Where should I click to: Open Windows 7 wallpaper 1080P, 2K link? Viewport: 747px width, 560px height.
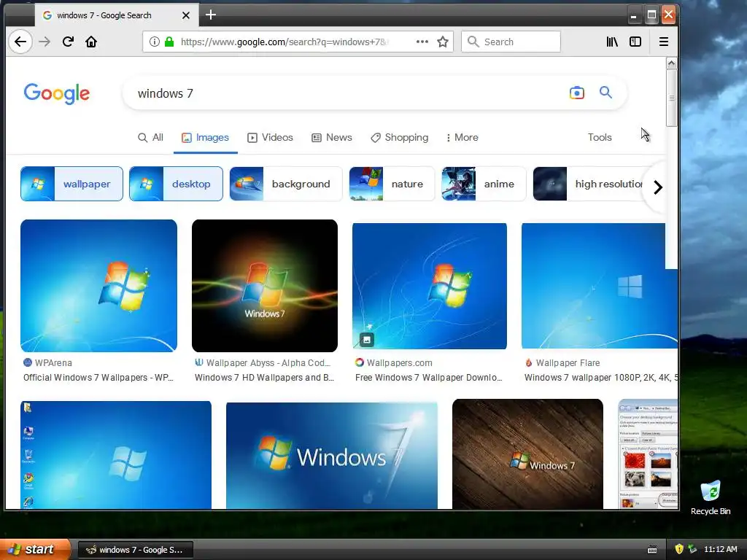pos(601,378)
